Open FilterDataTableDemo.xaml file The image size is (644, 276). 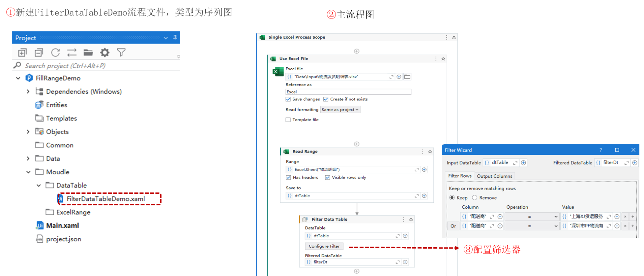point(105,199)
